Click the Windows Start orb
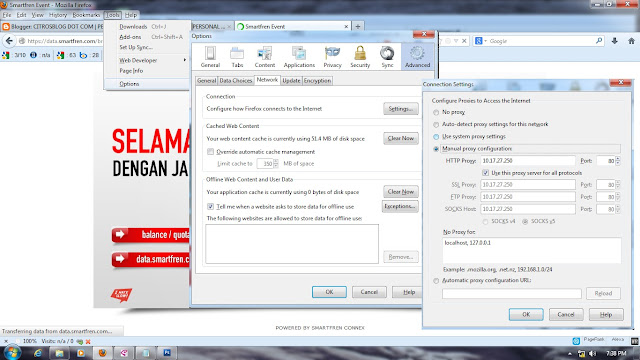 (11, 352)
